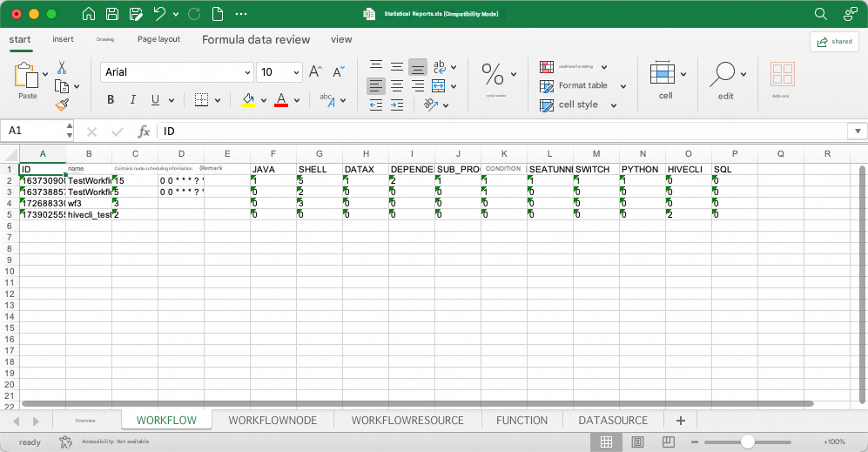Click the percent number format icon
868x452 pixels.
click(x=493, y=74)
